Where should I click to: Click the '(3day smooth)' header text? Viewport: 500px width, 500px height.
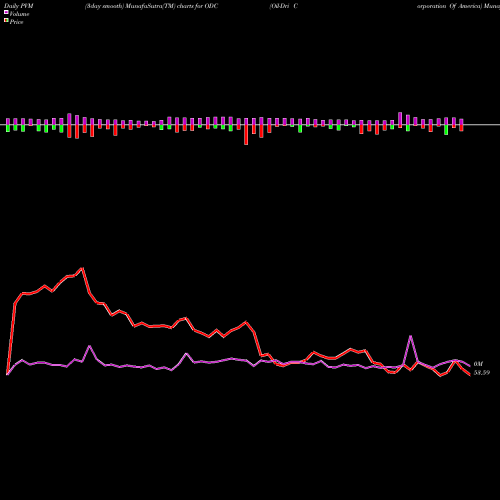104,6
